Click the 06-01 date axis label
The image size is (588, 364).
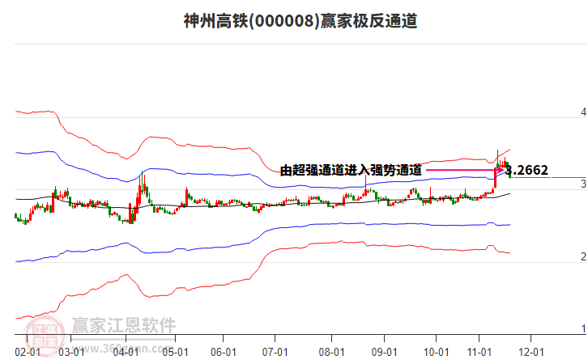(223, 353)
